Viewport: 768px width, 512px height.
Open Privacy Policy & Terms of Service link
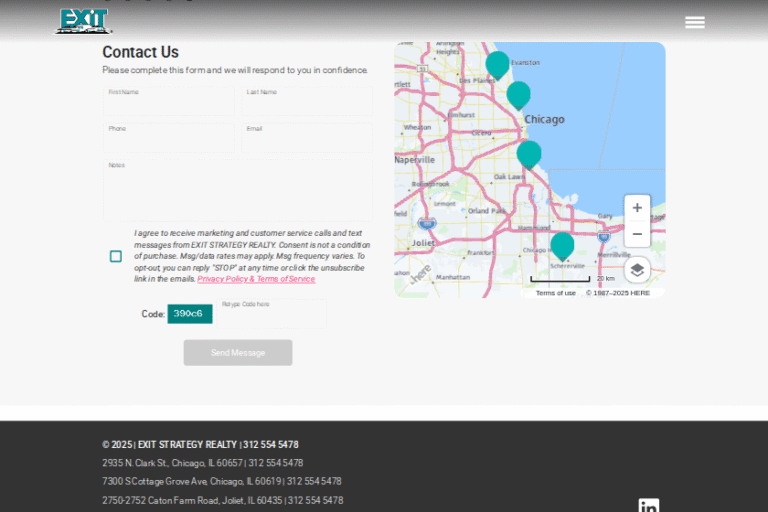(256, 280)
